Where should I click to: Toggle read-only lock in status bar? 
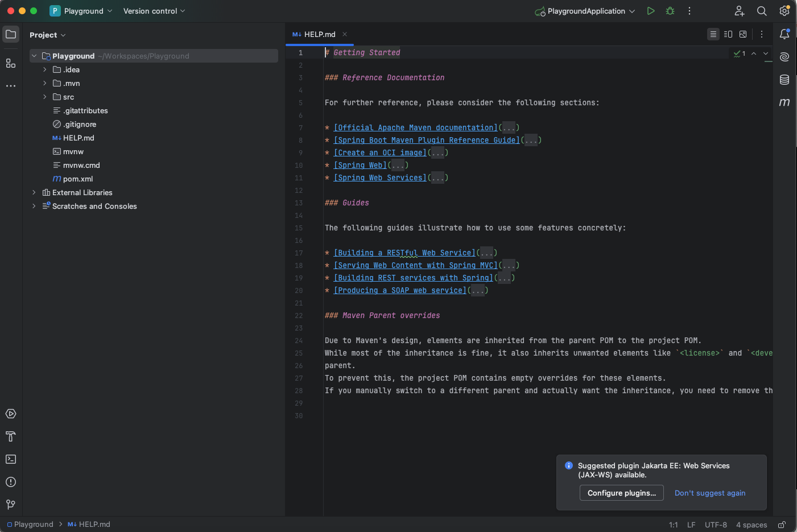782,525
